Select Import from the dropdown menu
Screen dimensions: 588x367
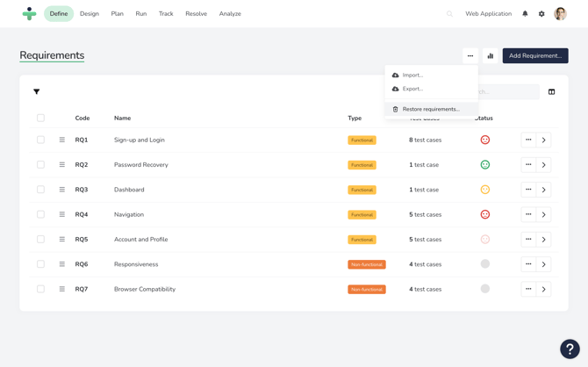412,76
